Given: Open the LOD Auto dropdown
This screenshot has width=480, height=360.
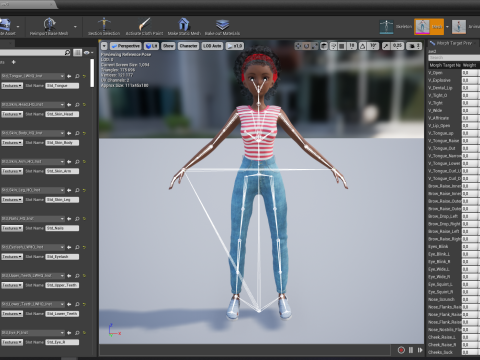Looking at the screenshot, I should tap(212, 46).
